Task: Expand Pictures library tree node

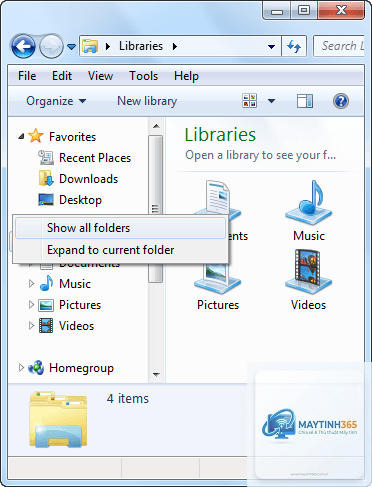Action: pyautogui.click(x=31, y=305)
